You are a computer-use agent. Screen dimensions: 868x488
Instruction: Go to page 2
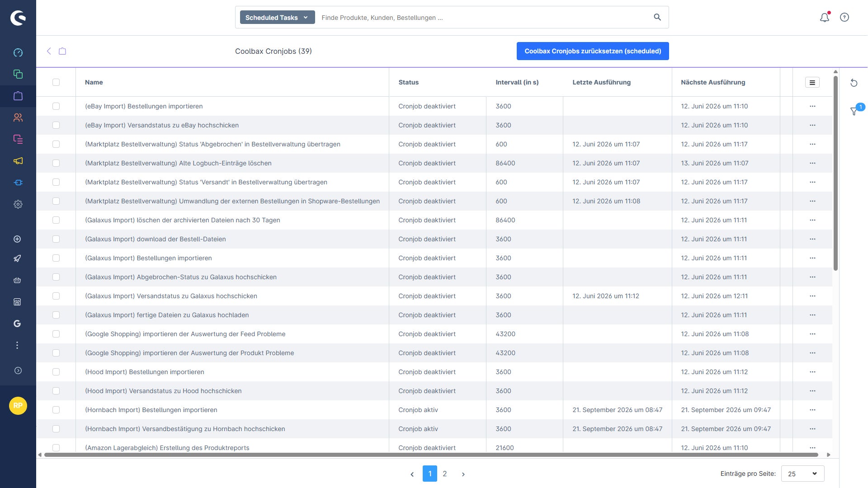click(445, 474)
